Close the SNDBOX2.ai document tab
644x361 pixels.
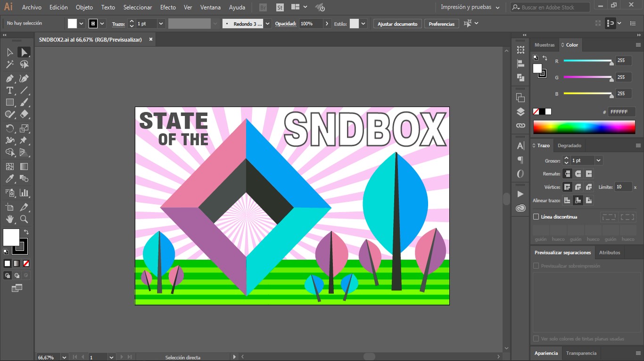click(x=151, y=40)
